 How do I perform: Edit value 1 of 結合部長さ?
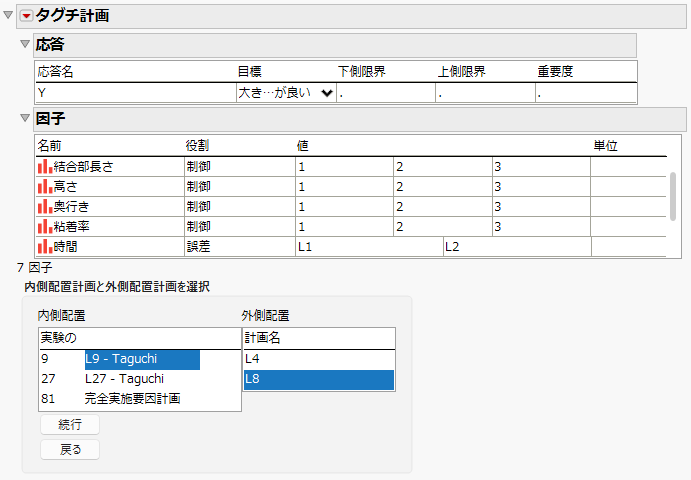344,167
